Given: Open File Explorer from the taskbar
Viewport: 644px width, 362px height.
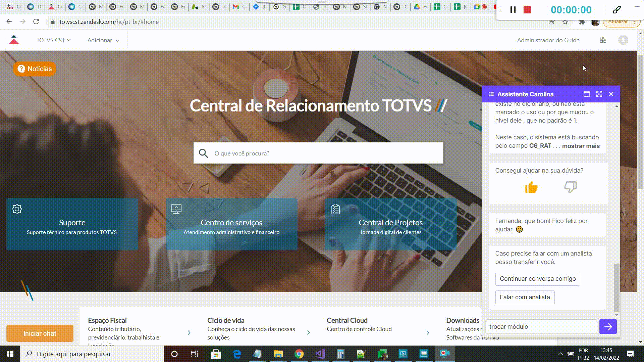Looking at the screenshot, I should 278,354.
